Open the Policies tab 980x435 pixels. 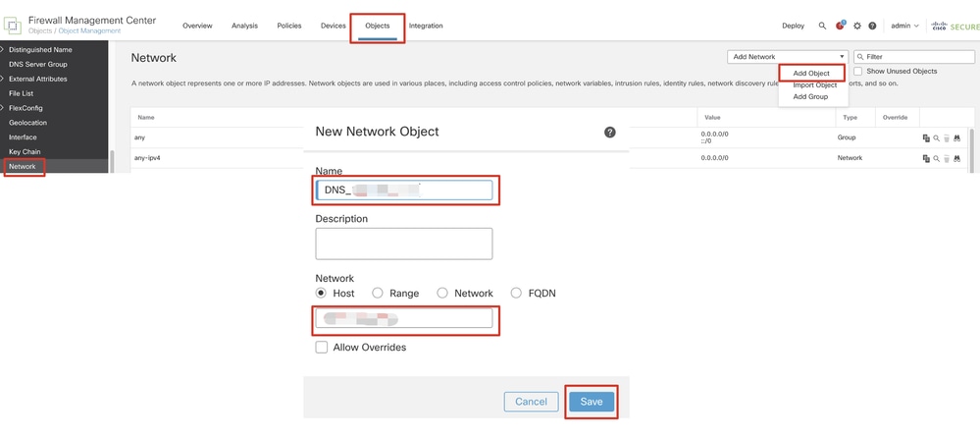pos(289,26)
